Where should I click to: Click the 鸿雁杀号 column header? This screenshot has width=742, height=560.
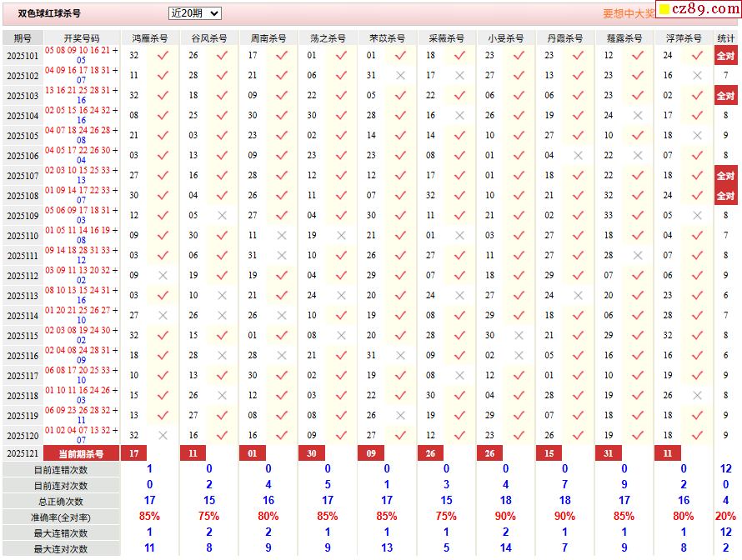pyautogui.click(x=149, y=38)
